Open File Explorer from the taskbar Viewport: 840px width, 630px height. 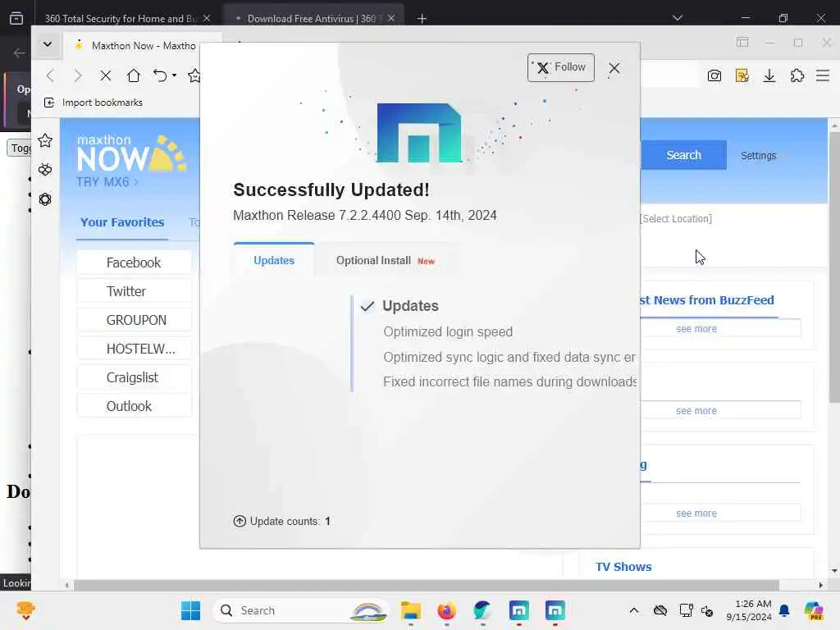411,610
